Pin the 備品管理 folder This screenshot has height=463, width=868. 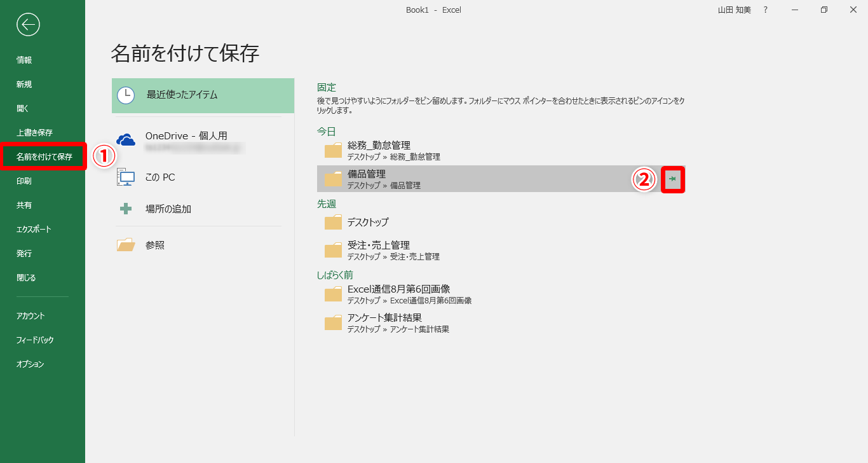tap(672, 179)
